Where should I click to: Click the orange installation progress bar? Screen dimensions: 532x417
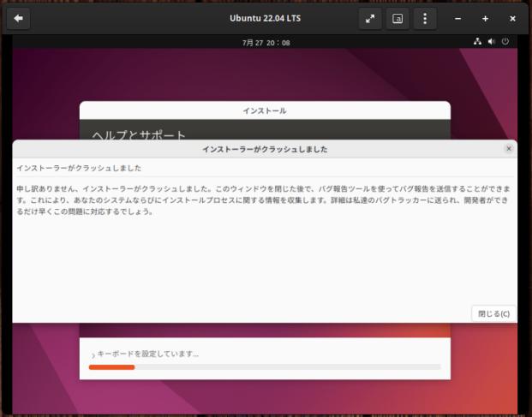(x=265, y=367)
